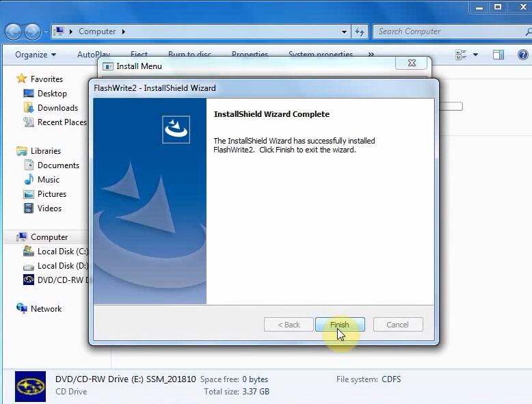Click System properties in the toolbar
The height and width of the screenshot is (404, 532).
pyautogui.click(x=321, y=54)
